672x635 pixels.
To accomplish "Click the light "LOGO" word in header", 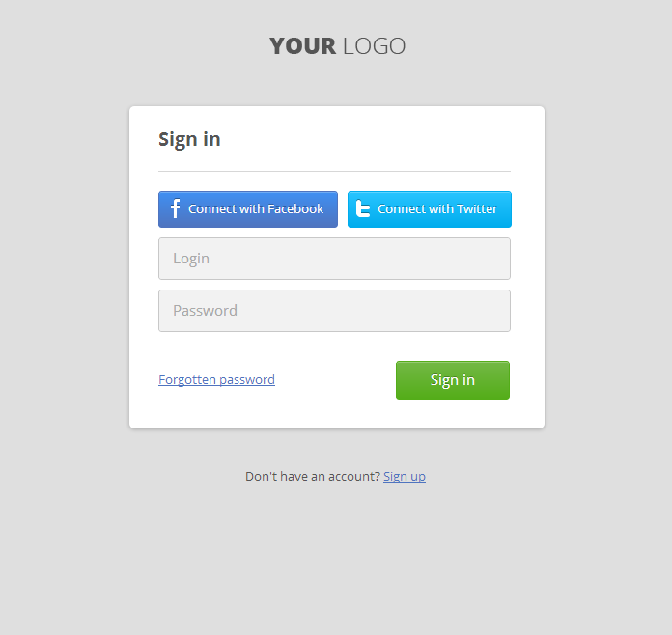I will 374,46.
